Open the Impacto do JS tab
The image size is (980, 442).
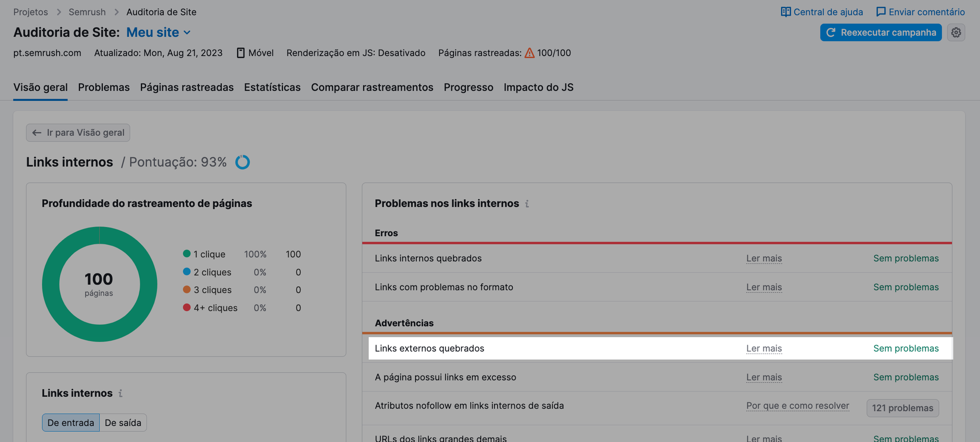pos(539,87)
